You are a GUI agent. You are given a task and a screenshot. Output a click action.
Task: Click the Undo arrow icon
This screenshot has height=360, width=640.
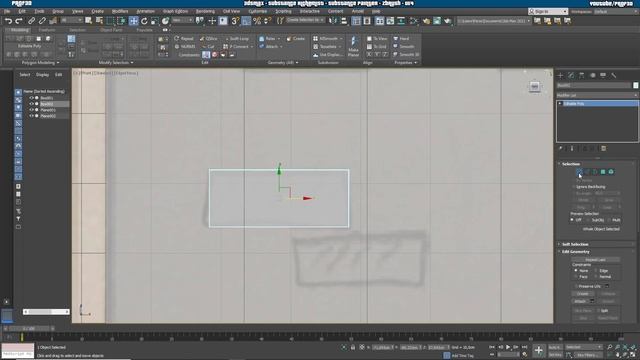tap(9, 21)
